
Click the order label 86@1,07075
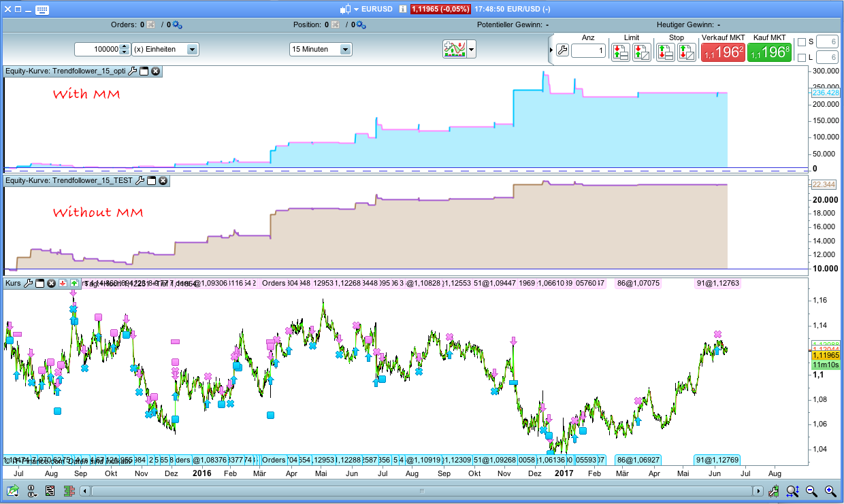click(x=638, y=284)
